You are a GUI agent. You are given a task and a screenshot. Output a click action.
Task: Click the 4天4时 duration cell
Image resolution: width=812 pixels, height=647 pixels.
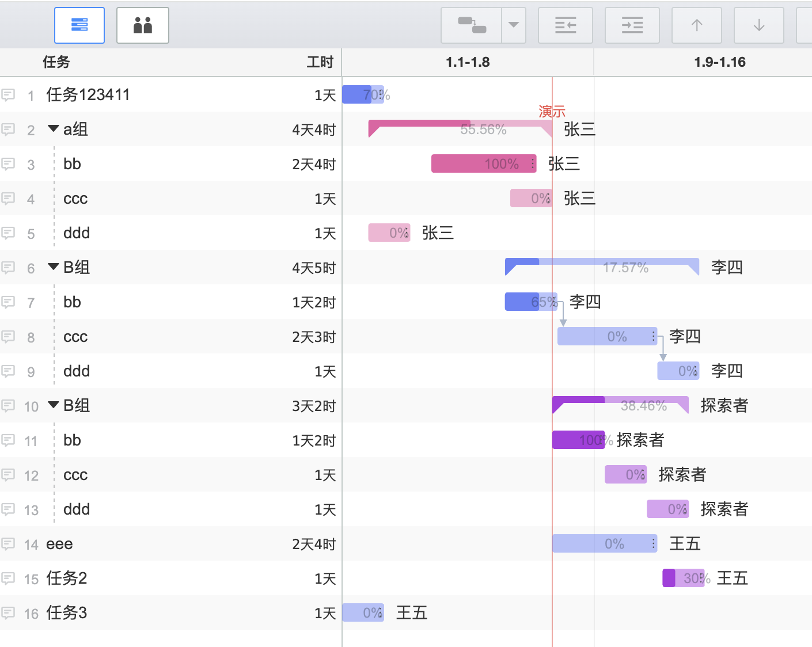point(314,130)
